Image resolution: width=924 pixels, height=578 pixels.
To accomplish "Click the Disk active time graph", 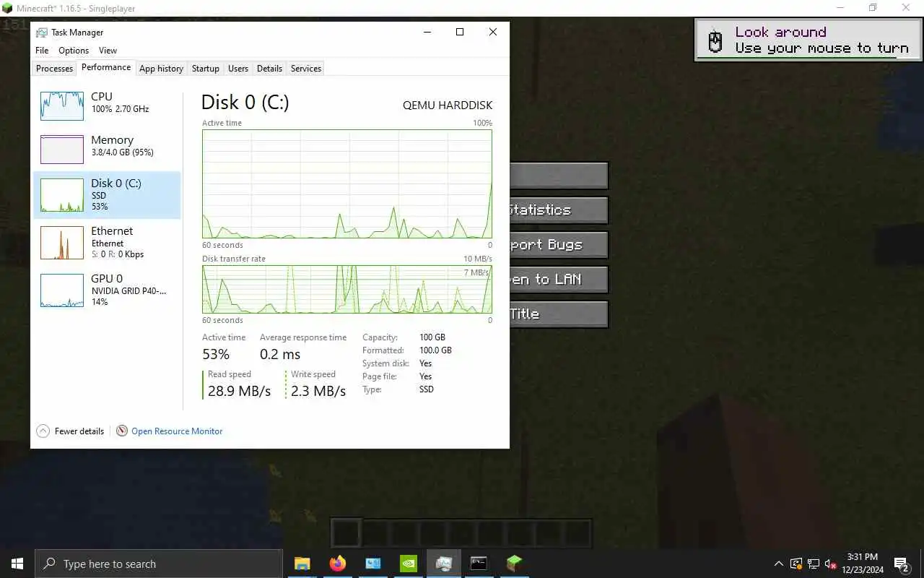I will 347,184.
